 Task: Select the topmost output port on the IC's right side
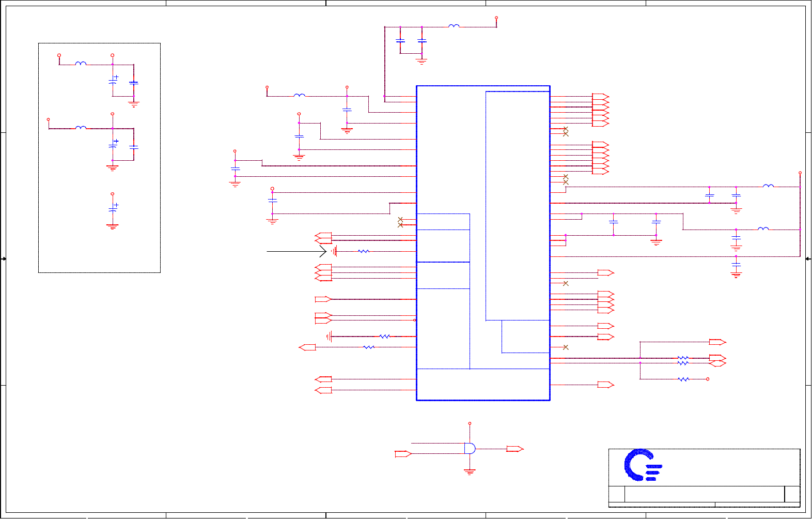[601, 97]
